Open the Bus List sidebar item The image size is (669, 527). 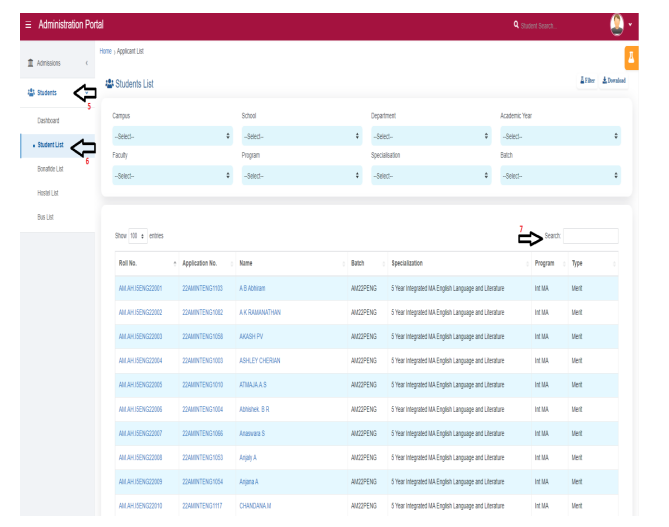click(48, 216)
